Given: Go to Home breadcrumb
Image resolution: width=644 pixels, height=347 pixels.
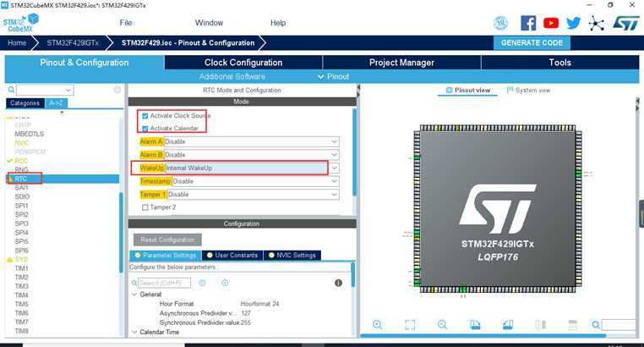Looking at the screenshot, I should (x=17, y=43).
